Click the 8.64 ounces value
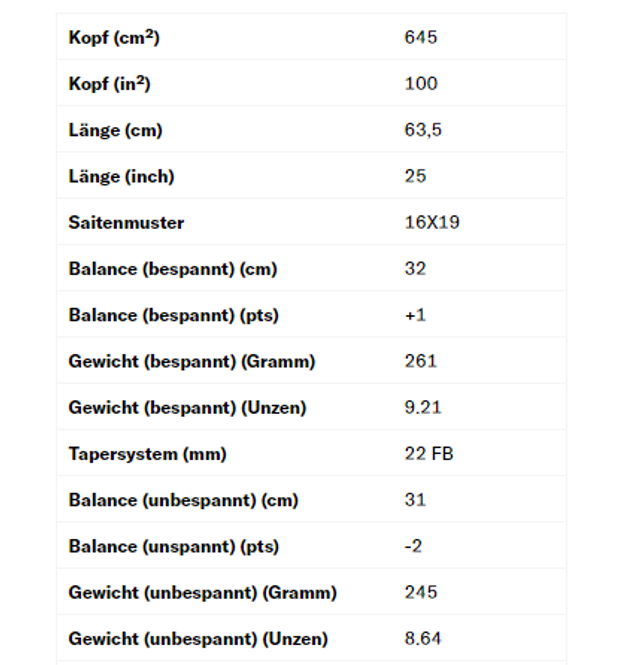The height and width of the screenshot is (665, 640). 423,638
